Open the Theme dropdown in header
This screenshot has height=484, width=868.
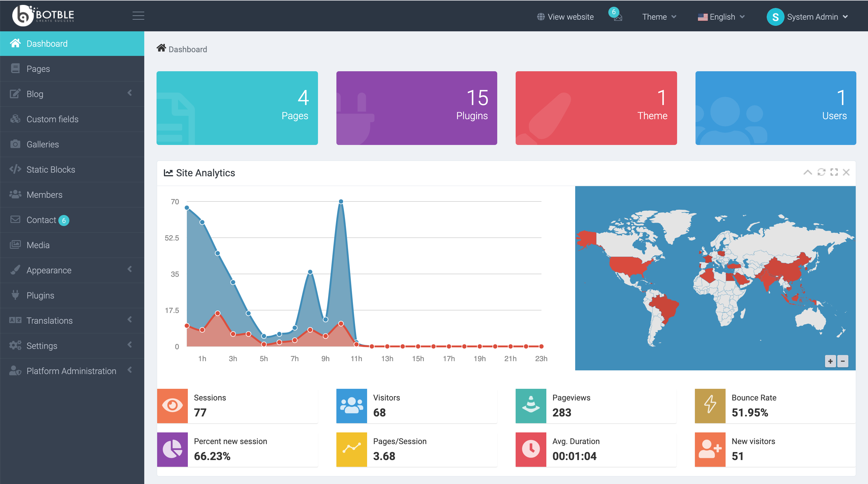(659, 17)
